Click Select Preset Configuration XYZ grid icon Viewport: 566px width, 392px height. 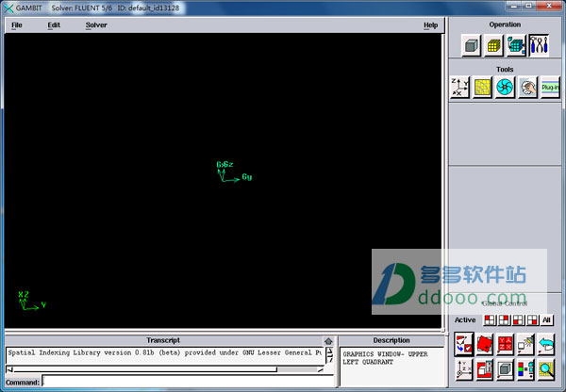click(x=505, y=344)
